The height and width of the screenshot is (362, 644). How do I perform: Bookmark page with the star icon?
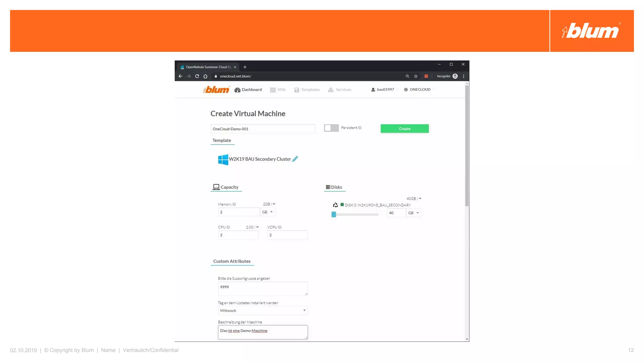coord(416,76)
